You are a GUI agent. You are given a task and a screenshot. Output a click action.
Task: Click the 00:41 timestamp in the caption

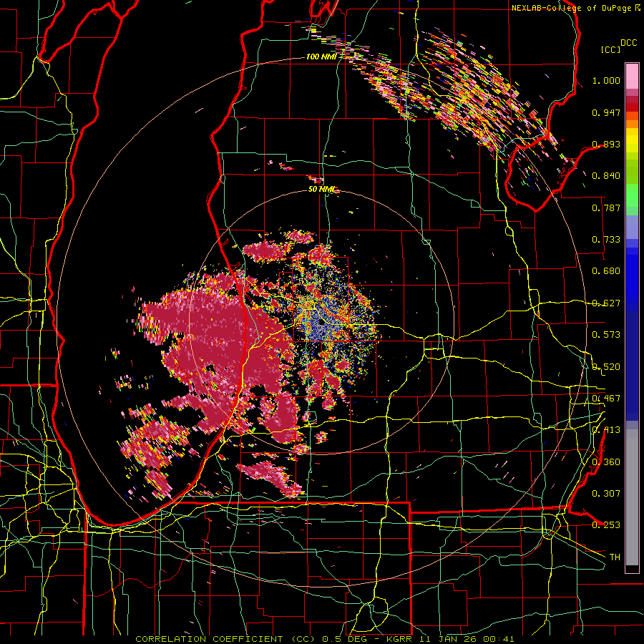499,639
